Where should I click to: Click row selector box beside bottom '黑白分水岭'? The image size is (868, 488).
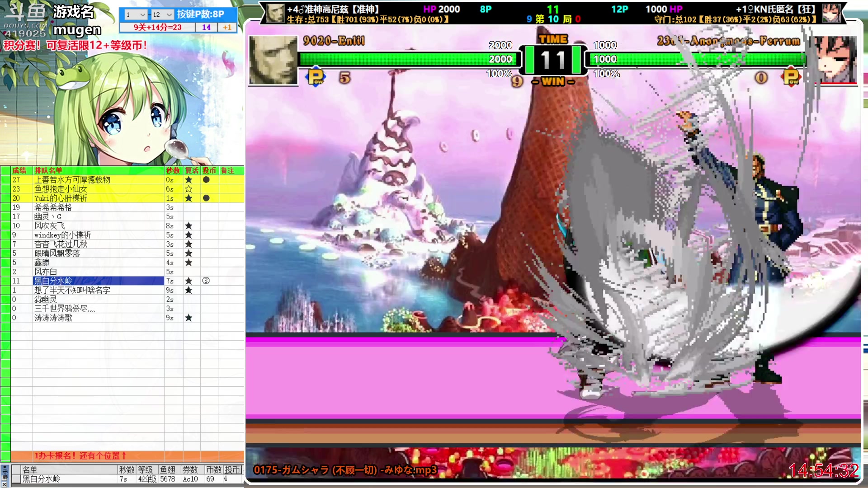click(16, 479)
